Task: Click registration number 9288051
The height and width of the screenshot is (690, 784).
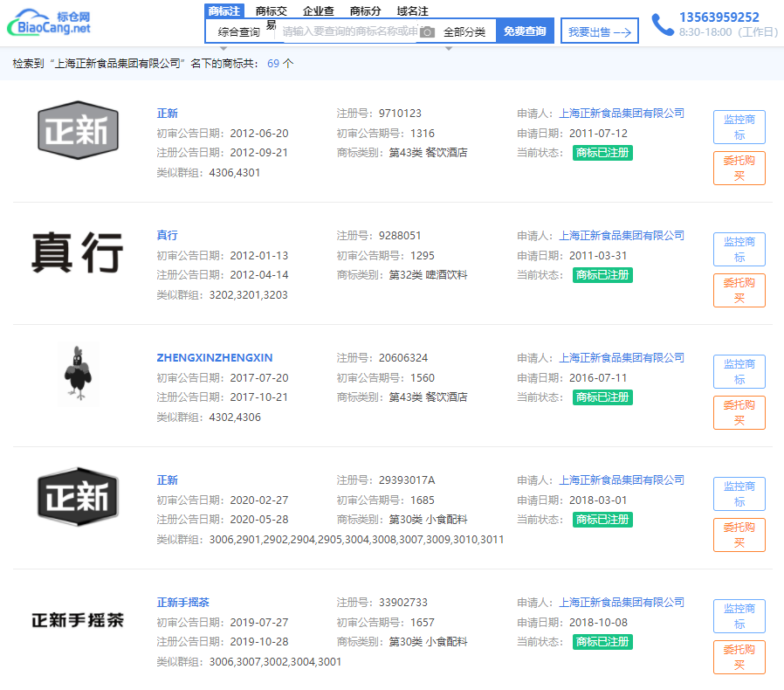Action: (x=400, y=236)
